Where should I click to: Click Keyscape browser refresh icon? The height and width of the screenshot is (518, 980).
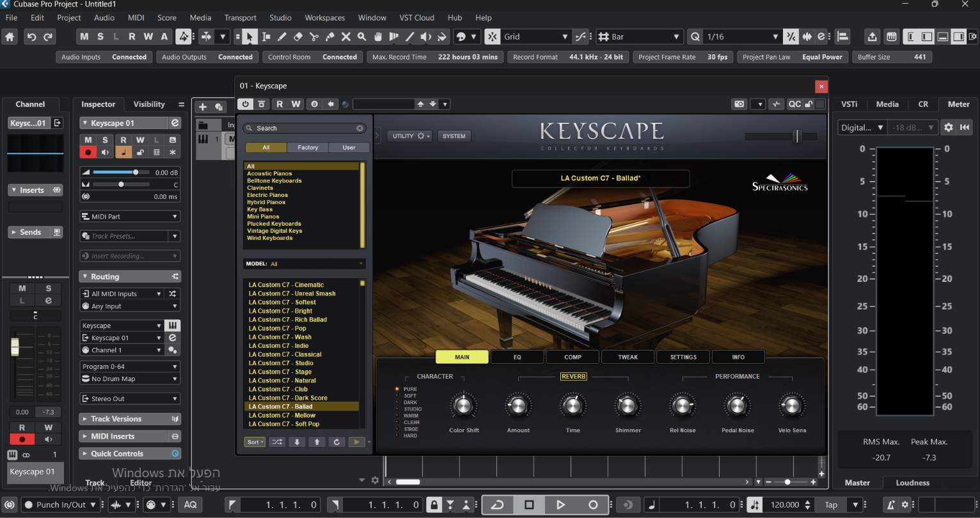tap(336, 442)
